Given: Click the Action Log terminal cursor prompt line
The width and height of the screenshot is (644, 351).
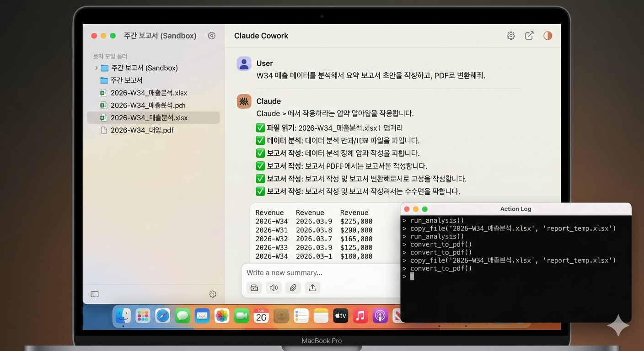Looking at the screenshot, I should tap(408, 277).
